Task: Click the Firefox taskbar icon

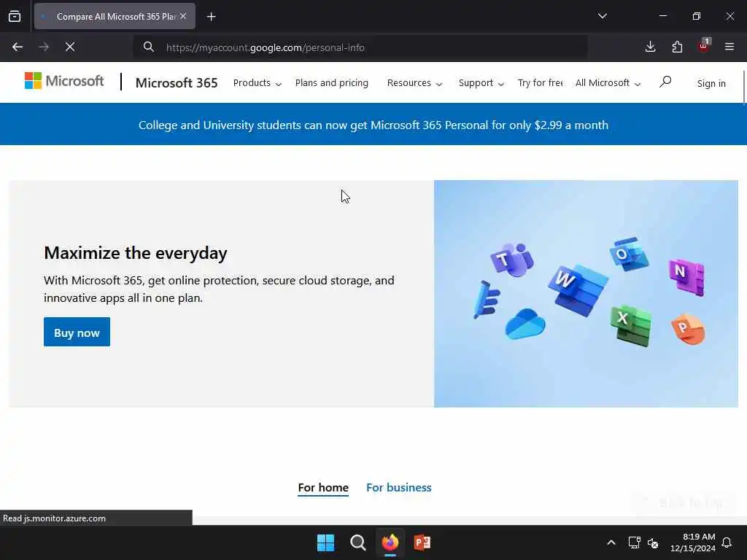Action: pos(390,542)
